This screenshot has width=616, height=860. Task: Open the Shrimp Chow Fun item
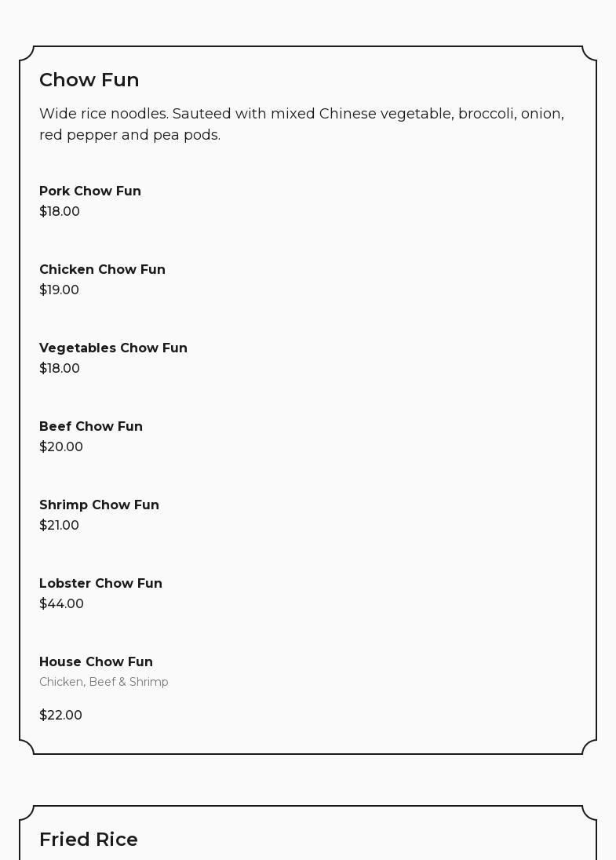[x=99, y=505]
